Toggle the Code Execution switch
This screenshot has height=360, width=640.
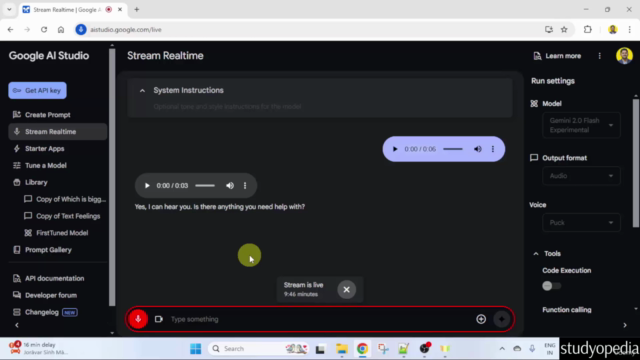point(551,286)
